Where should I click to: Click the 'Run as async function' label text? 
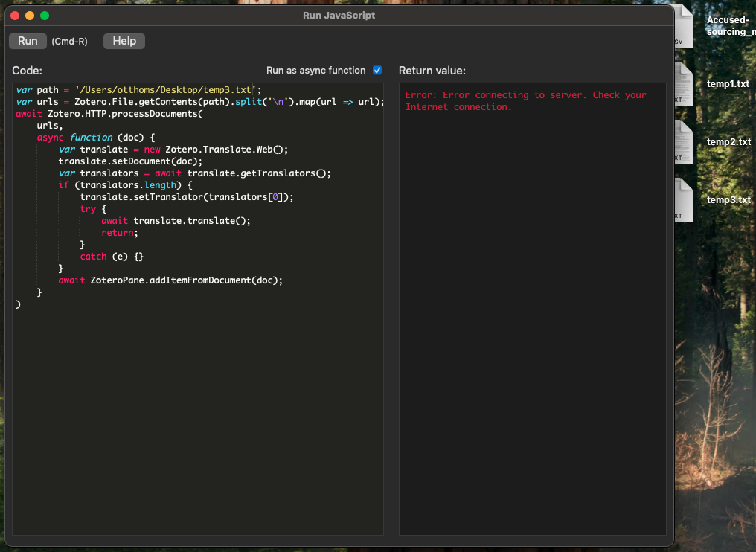tap(315, 71)
